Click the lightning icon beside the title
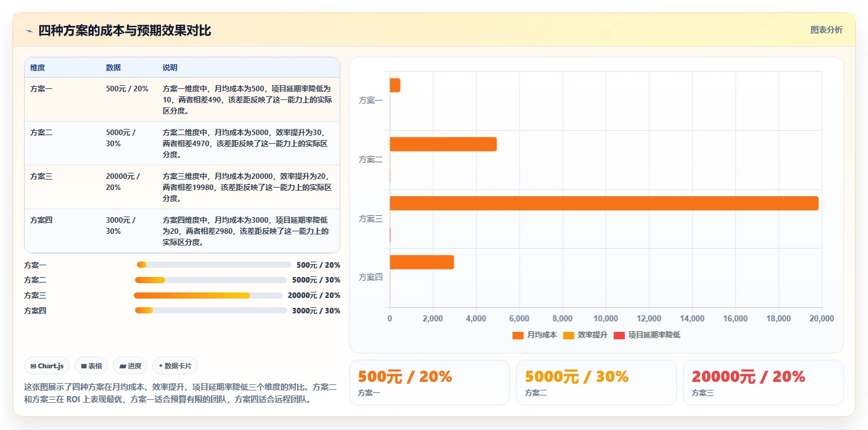 (29, 31)
